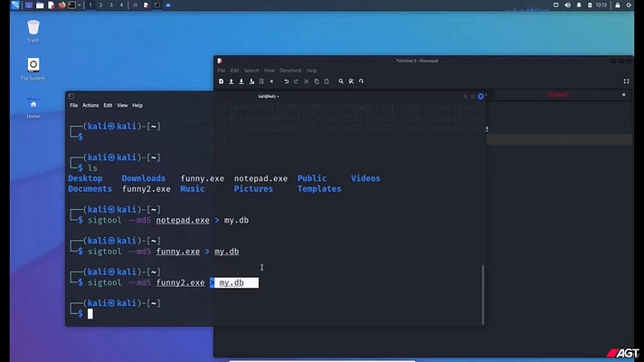644x362 pixels.
Task: Click Mousepad copy toolbar icon
Action: (x=317, y=81)
